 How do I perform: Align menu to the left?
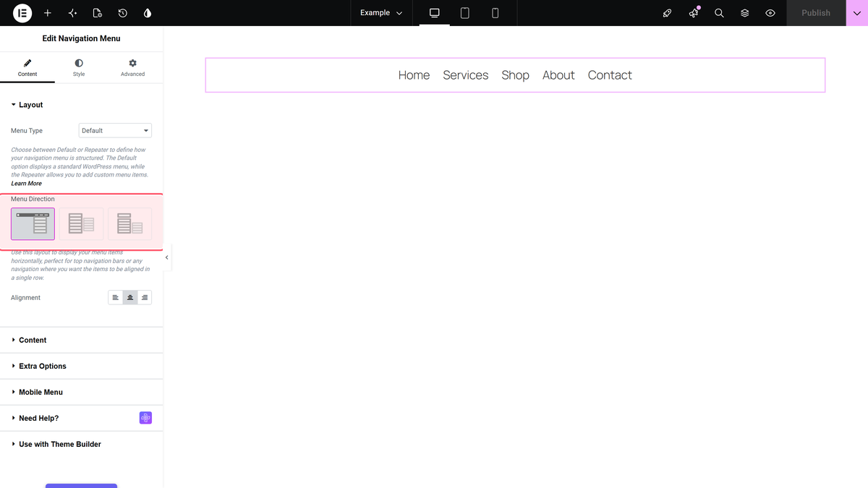point(116,298)
